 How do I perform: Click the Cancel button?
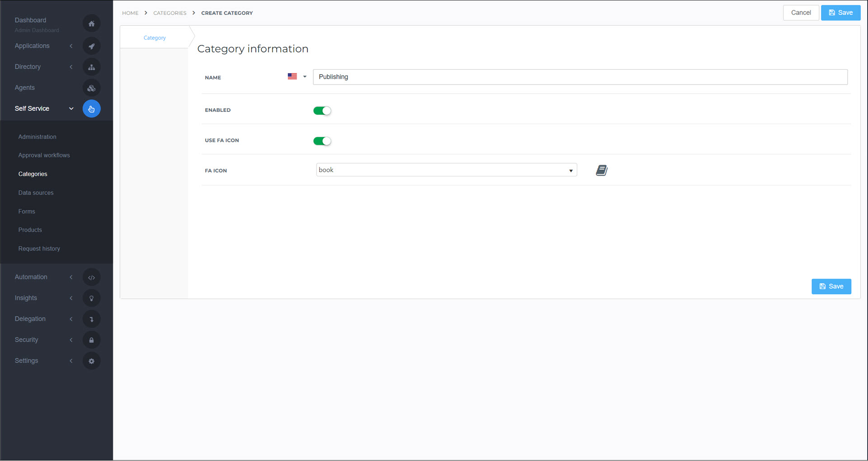point(800,13)
